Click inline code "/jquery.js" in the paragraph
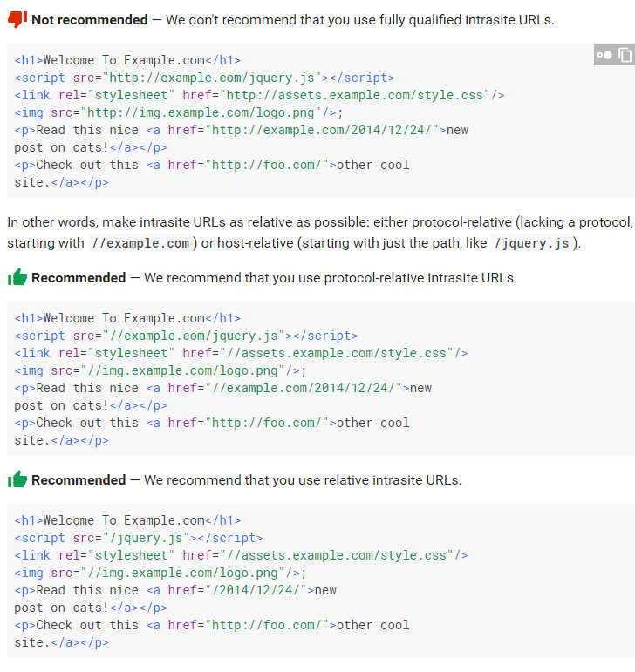635x672 pixels. click(532, 243)
